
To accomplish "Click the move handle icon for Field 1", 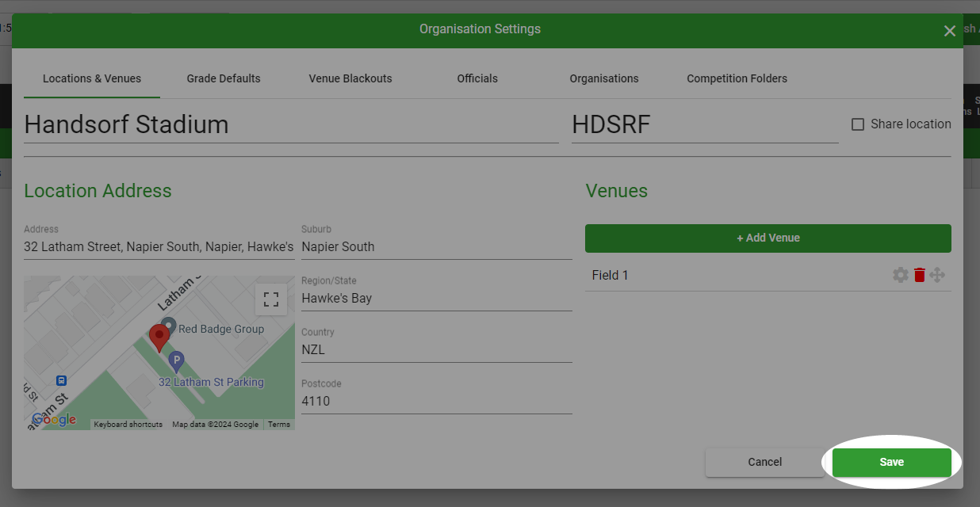I will coord(937,275).
